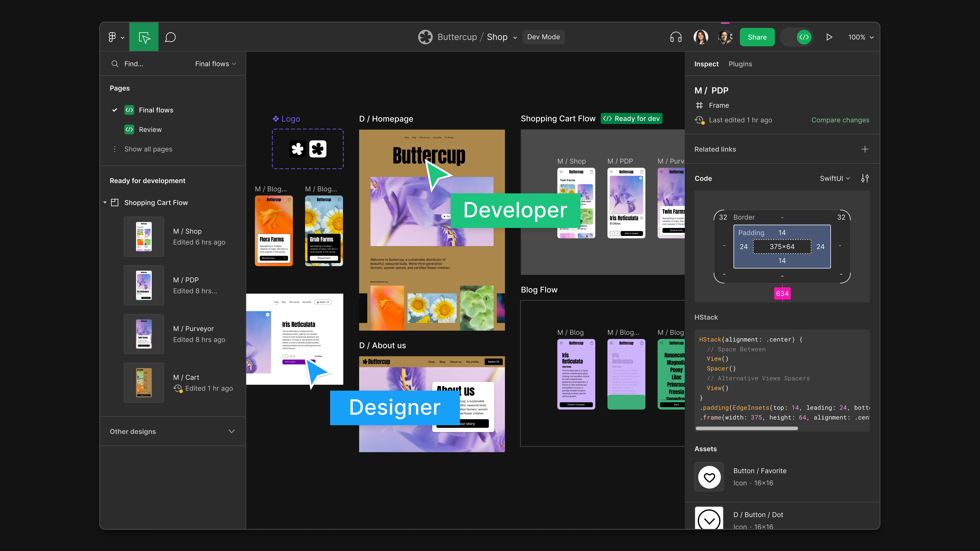Click the Button / Favorite heart asset

pyautogui.click(x=709, y=477)
